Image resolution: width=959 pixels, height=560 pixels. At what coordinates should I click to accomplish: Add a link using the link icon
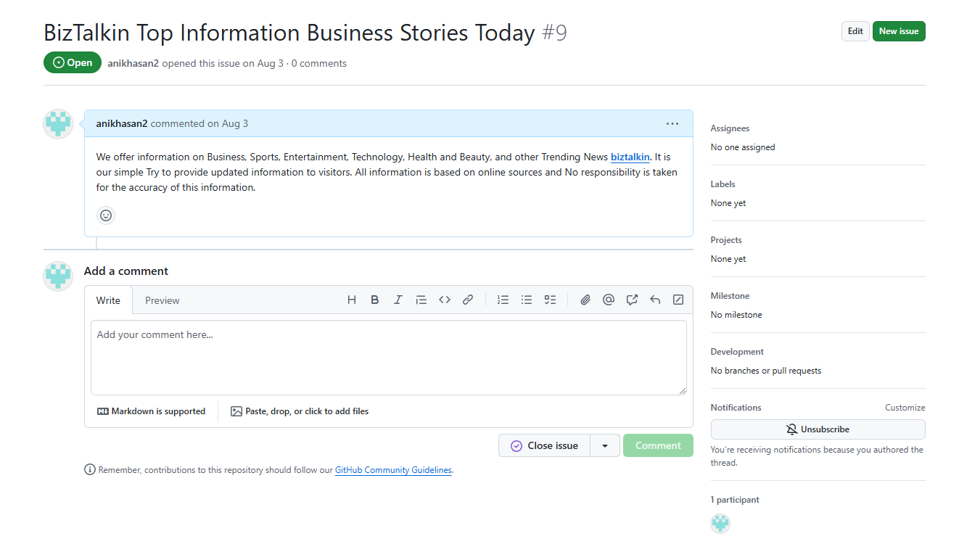pos(468,300)
